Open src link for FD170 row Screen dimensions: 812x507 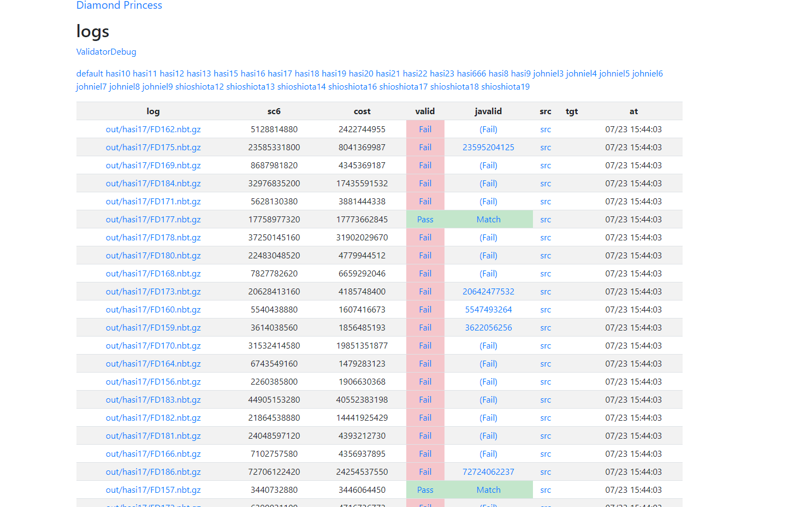click(x=546, y=346)
